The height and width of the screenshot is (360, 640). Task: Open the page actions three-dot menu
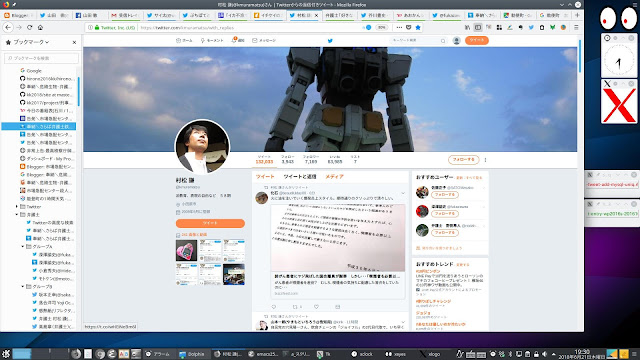coord(399,27)
